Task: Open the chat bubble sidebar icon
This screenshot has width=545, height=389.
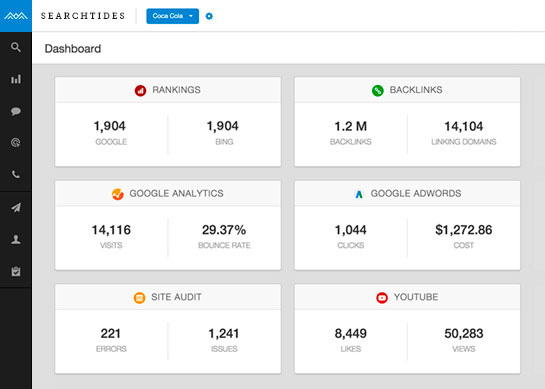Action: (x=16, y=111)
